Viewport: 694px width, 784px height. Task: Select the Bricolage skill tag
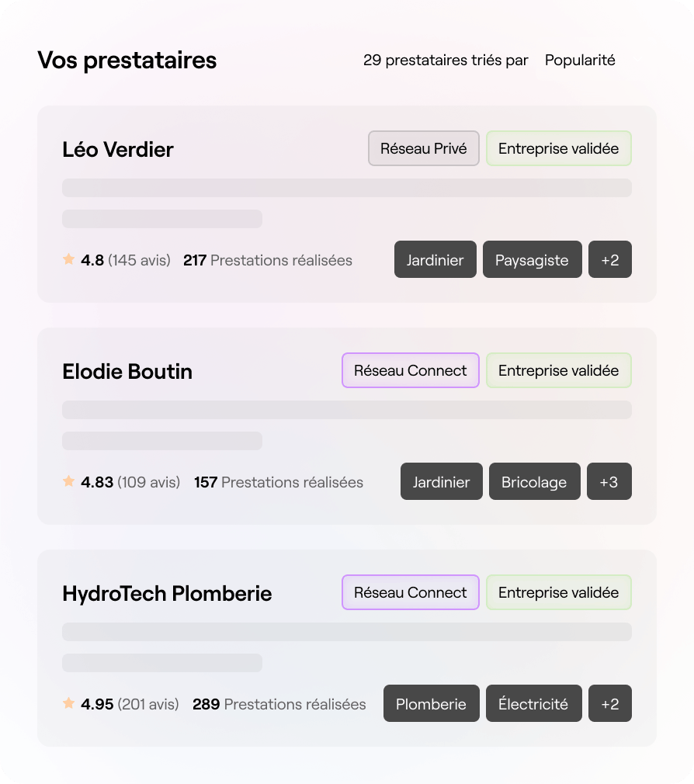pos(533,482)
